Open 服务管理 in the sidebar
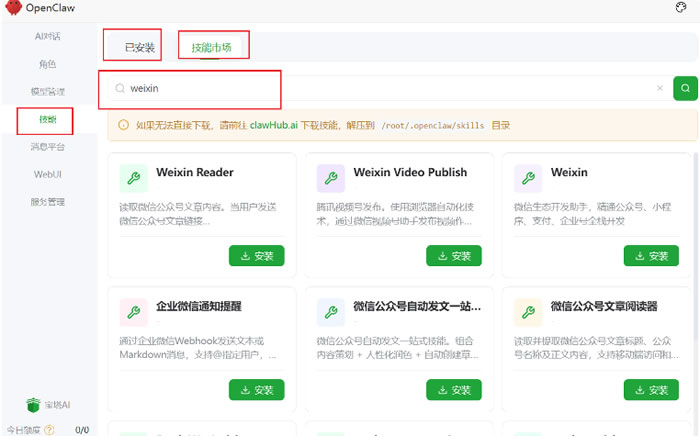The image size is (700, 436). 47,202
